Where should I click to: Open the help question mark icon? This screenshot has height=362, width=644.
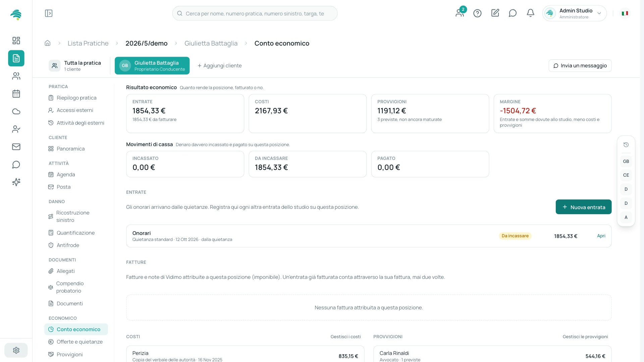477,13
